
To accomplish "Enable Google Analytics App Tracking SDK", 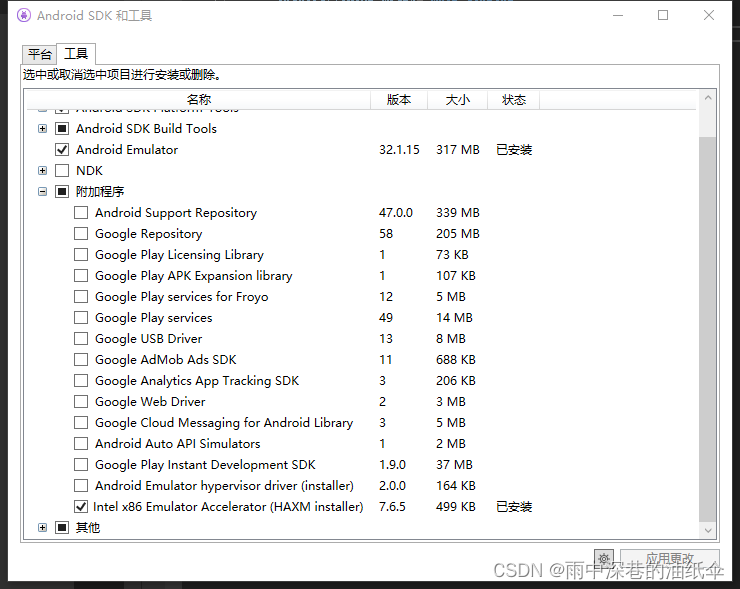I will tap(81, 380).
